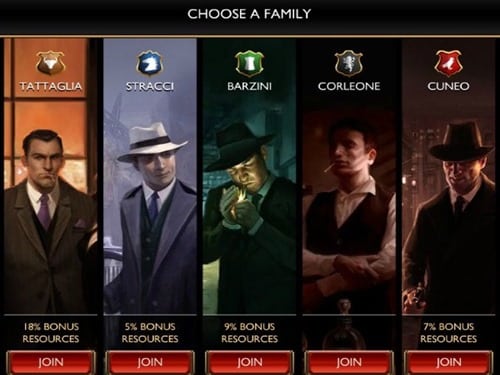Select the Corleone lion shield icon

(349, 63)
